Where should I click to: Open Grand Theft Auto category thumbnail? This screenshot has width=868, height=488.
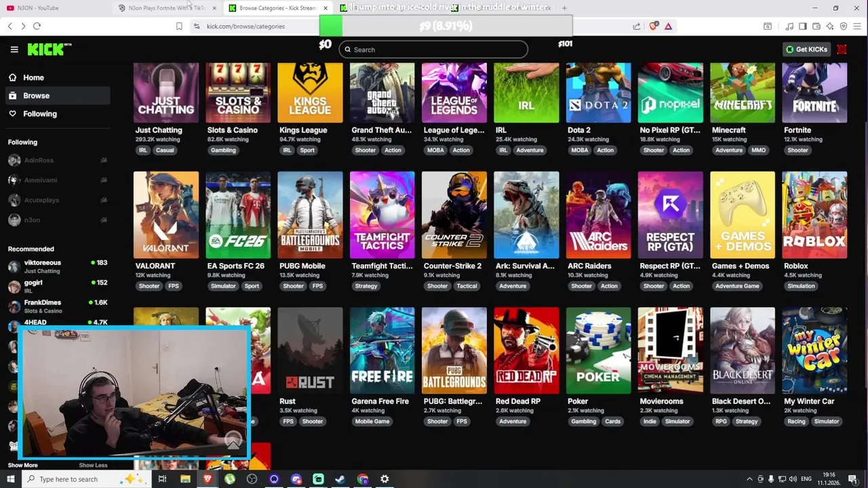pos(382,93)
